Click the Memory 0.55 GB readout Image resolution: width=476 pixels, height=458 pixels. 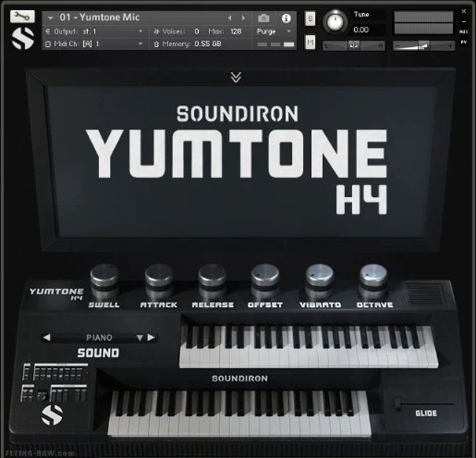(208, 44)
